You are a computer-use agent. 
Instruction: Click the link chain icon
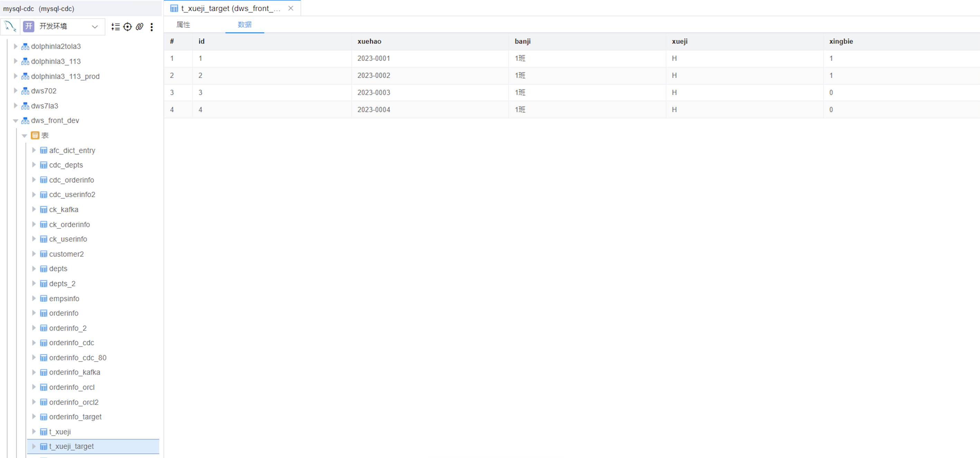tap(140, 27)
